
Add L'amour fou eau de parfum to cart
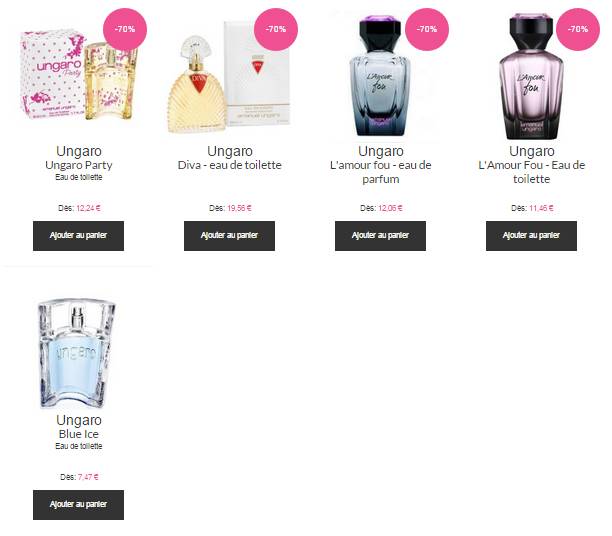pyautogui.click(x=381, y=236)
